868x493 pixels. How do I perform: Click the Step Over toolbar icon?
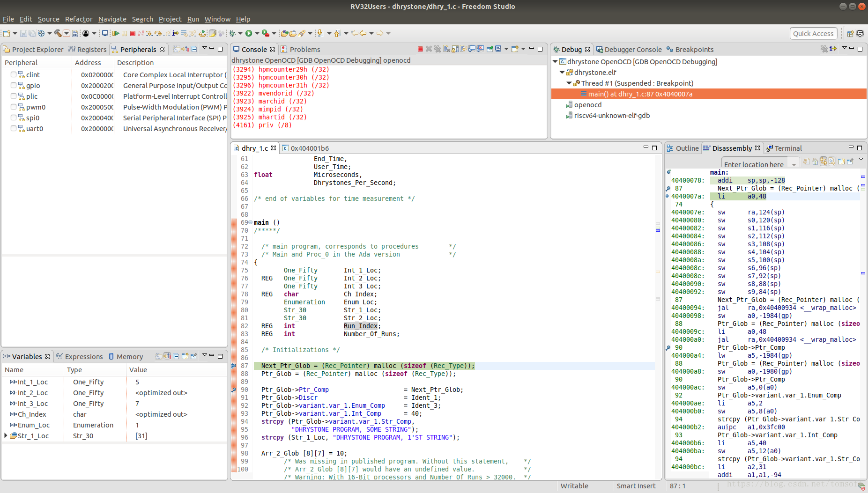(x=158, y=33)
